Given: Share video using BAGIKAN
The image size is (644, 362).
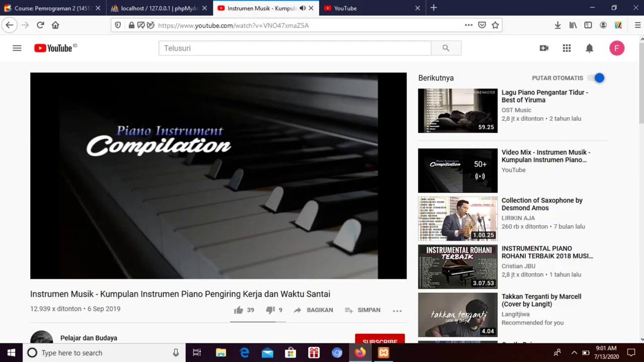Looking at the screenshot, I should tap(313, 310).
